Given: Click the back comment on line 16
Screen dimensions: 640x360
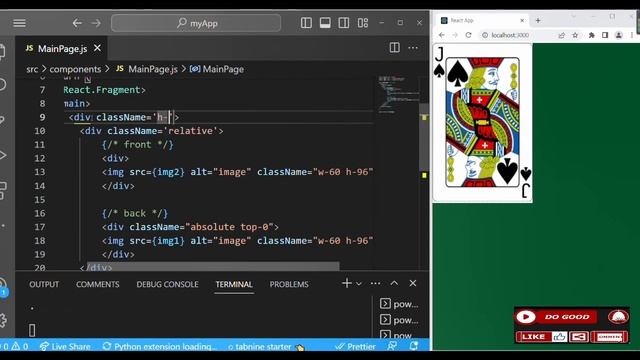Looking at the screenshot, I should coord(135,213).
